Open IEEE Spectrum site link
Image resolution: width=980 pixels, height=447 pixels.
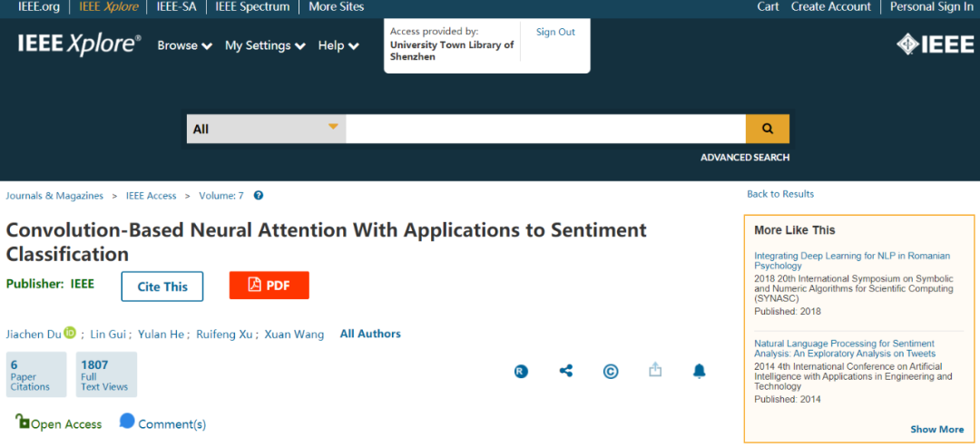click(252, 7)
